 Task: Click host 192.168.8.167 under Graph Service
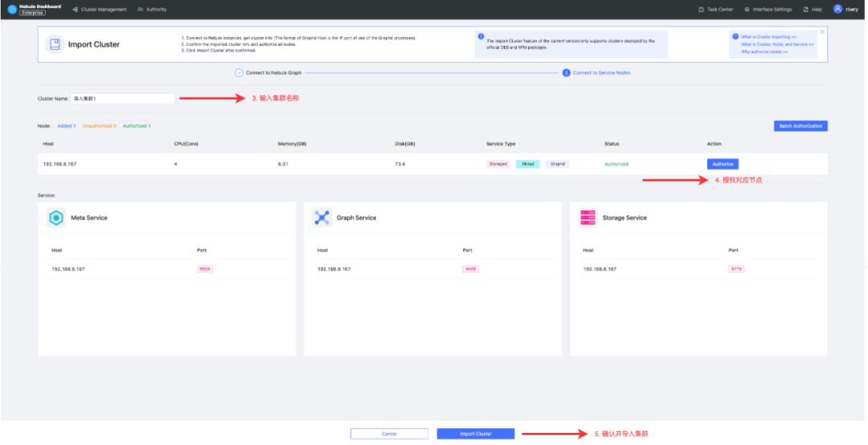click(334, 269)
